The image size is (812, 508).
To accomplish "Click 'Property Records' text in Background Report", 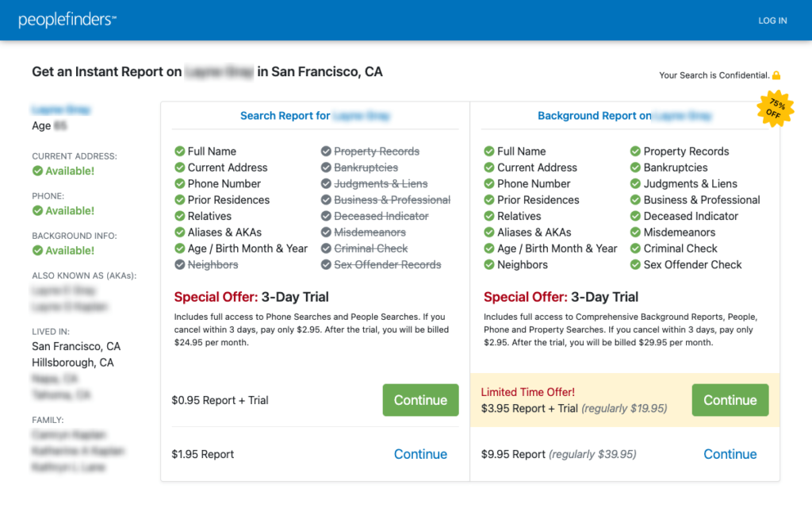I will 686,152.
